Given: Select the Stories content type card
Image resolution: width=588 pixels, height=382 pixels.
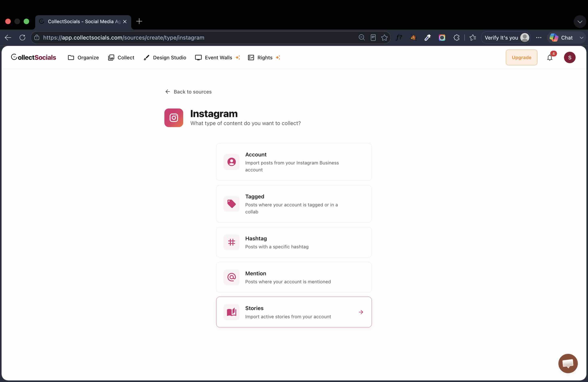Looking at the screenshot, I should [x=294, y=312].
